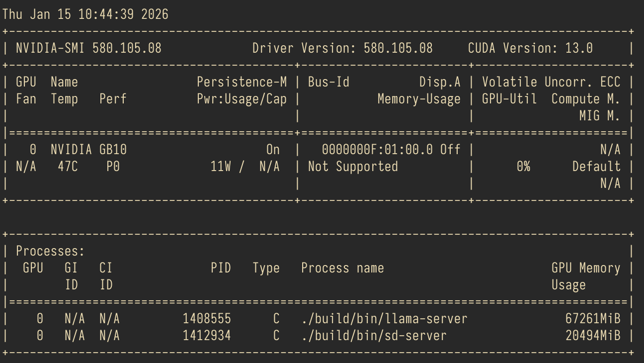The width and height of the screenshot is (644, 363).
Task: Click the NVIDIA-SMI 580.105.08 version text
Action: (88, 48)
